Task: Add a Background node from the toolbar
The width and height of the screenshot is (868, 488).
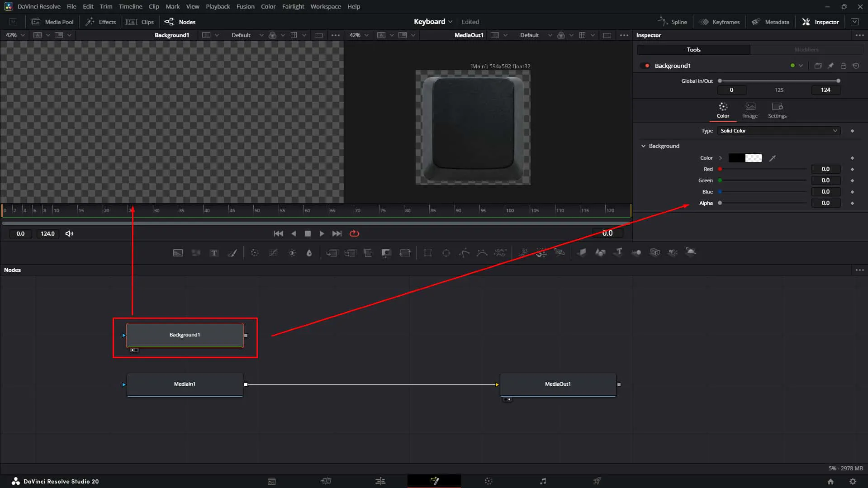Action: click(178, 253)
